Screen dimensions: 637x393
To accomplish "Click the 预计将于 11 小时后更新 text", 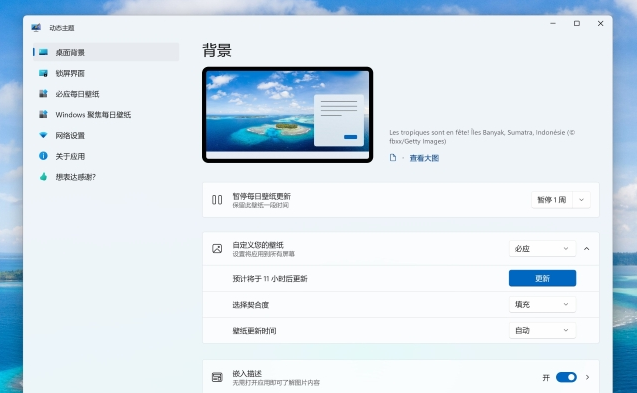I will pyautogui.click(x=270, y=279).
